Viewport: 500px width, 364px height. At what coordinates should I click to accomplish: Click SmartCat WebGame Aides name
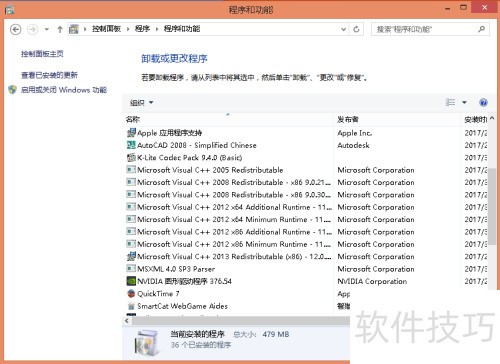coord(182,306)
